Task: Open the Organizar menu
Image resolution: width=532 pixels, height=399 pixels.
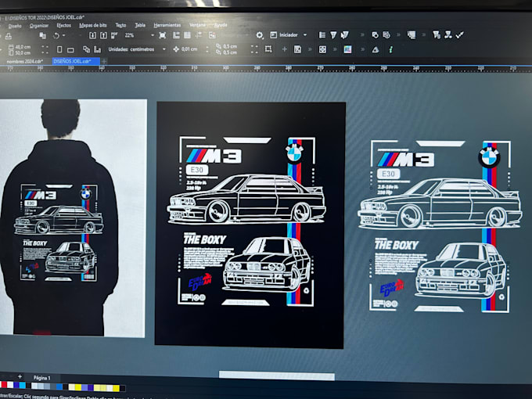Action: (x=38, y=26)
